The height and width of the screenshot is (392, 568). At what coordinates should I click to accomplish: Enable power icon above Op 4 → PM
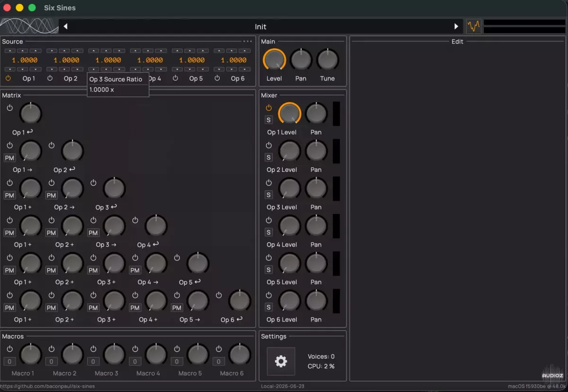(x=135, y=258)
